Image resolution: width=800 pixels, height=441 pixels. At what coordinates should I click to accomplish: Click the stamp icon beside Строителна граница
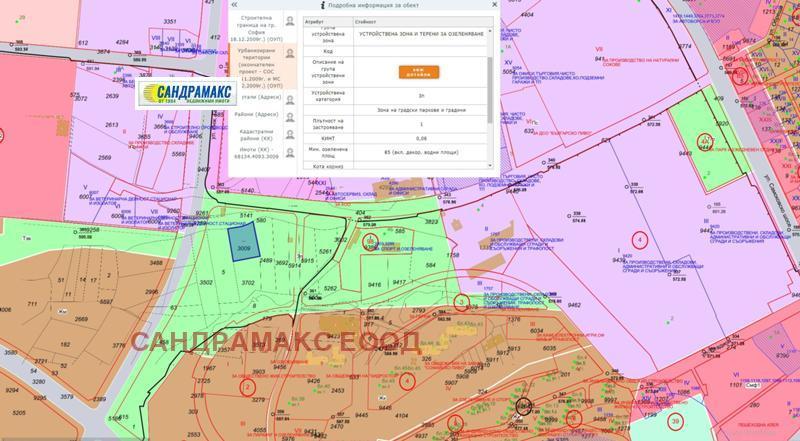tap(290, 22)
